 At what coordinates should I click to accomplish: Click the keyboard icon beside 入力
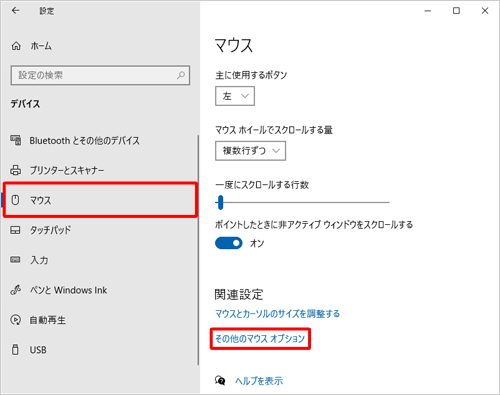tap(15, 260)
